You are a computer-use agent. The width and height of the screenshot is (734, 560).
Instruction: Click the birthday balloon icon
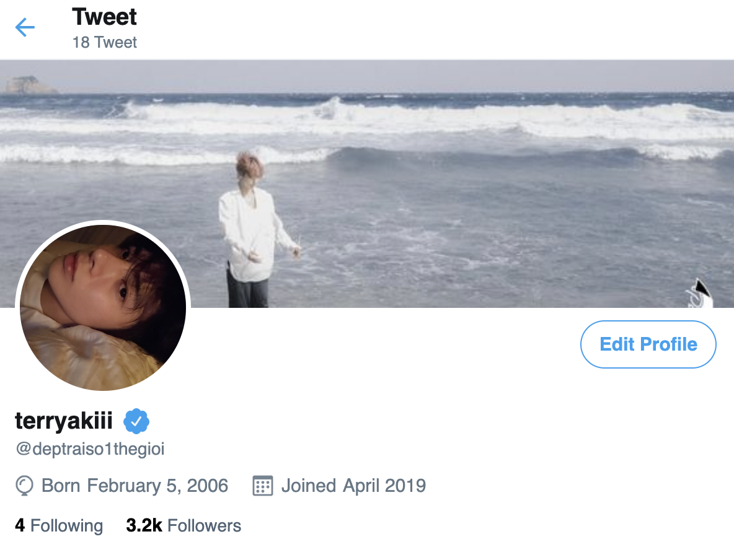point(24,486)
